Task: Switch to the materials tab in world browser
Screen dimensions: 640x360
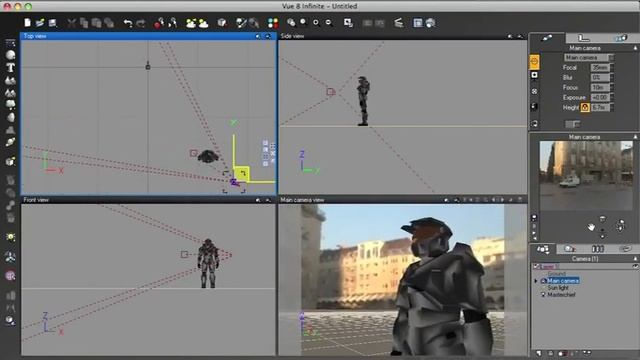Action: click(570, 249)
